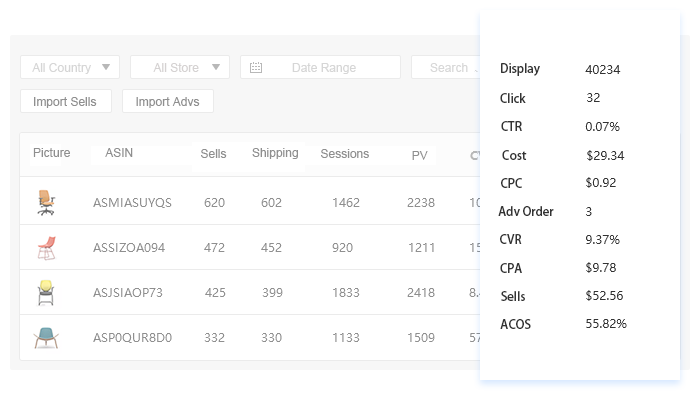Select the ASSIZOA094 product entry
The width and height of the screenshot is (700, 400).
pyautogui.click(x=129, y=248)
